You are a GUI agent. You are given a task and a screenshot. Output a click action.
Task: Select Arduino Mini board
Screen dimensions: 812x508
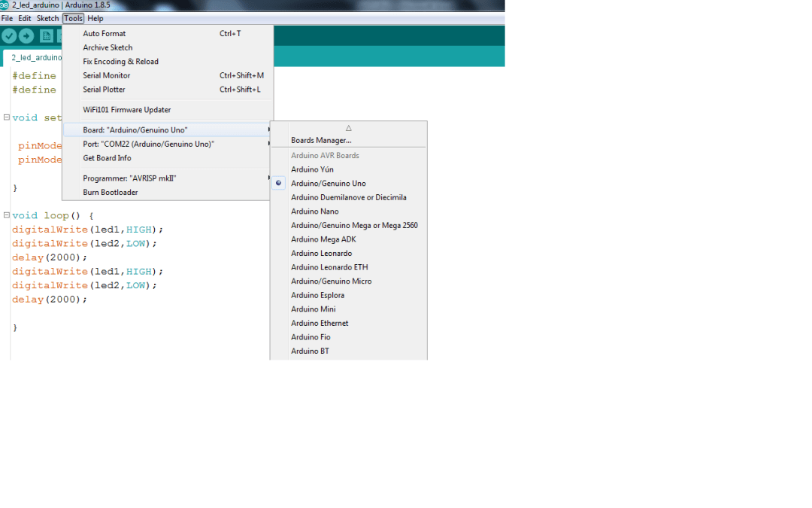coord(349,309)
